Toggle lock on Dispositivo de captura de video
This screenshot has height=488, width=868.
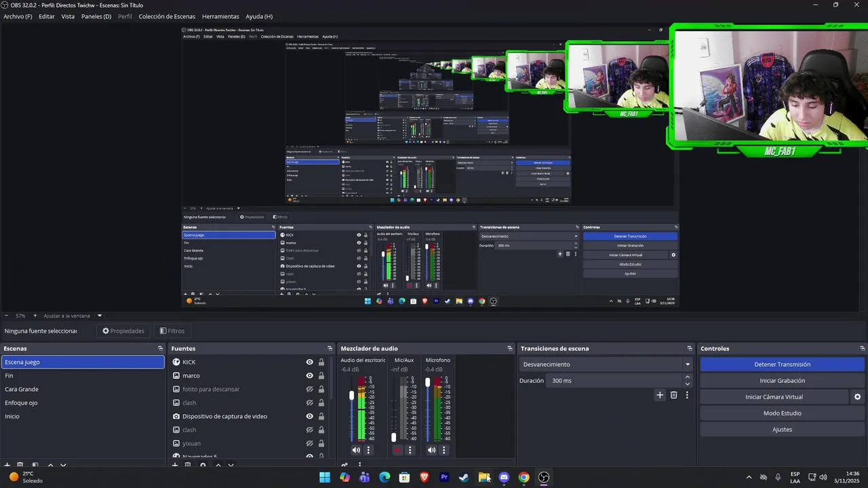click(321, 416)
